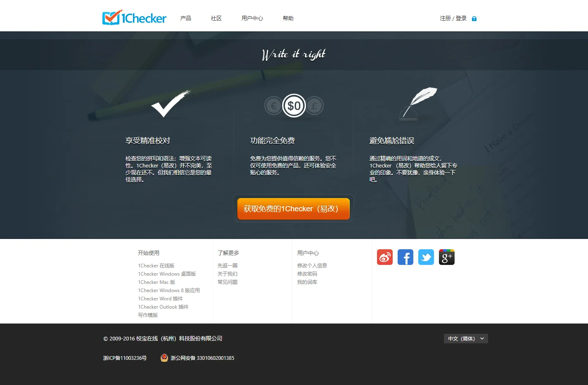Open 关于我们 link

(x=228, y=274)
